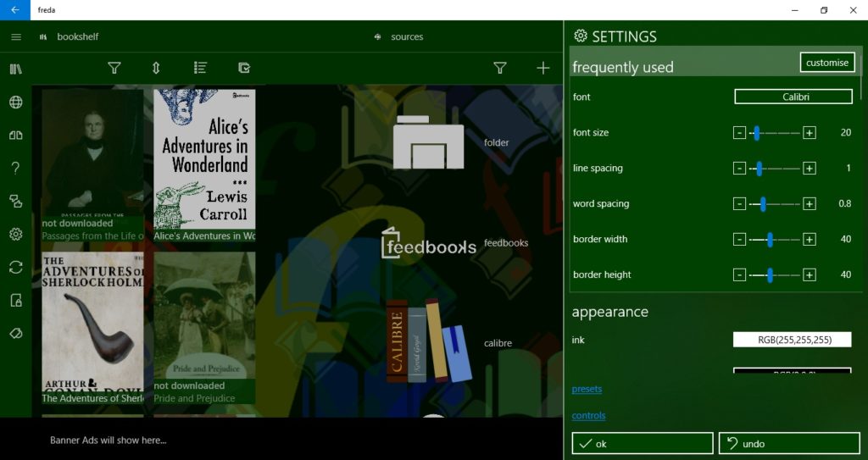Switch to the sources tab

399,36
